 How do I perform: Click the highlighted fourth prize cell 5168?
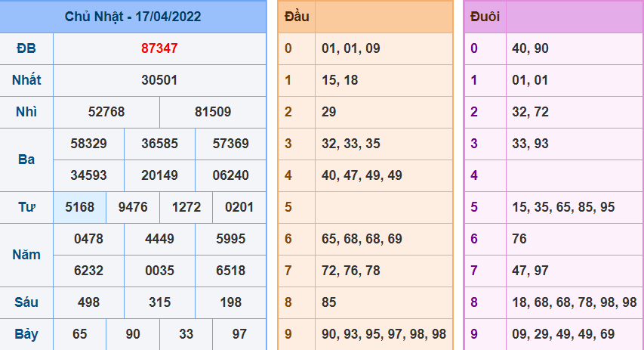coord(80,207)
